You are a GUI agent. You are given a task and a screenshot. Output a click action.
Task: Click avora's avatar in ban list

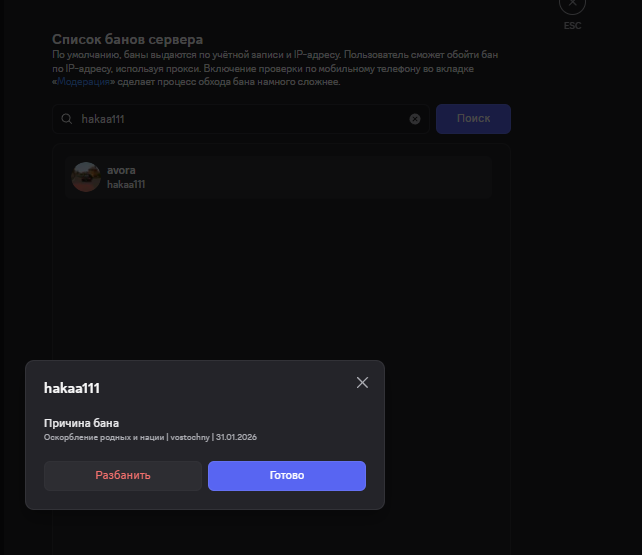(85, 177)
